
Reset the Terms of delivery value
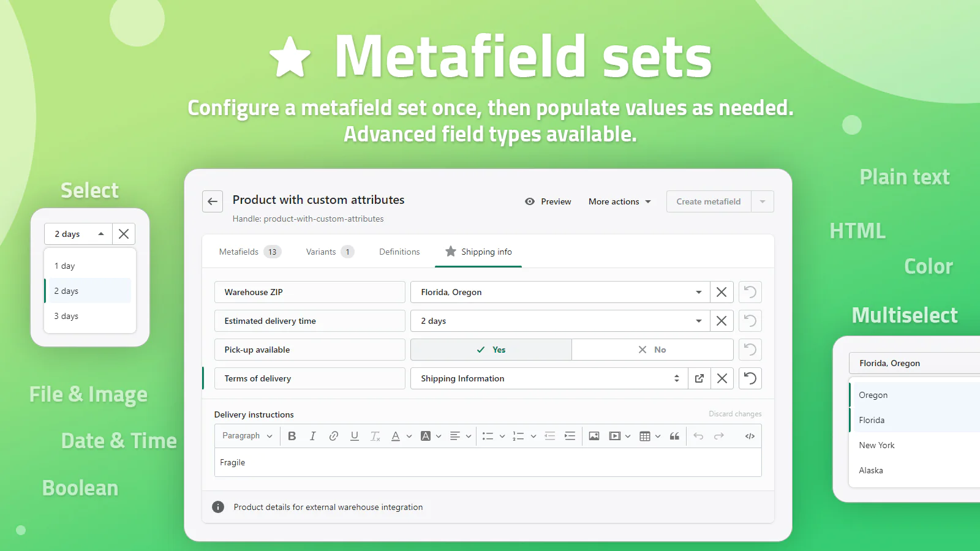pos(750,378)
